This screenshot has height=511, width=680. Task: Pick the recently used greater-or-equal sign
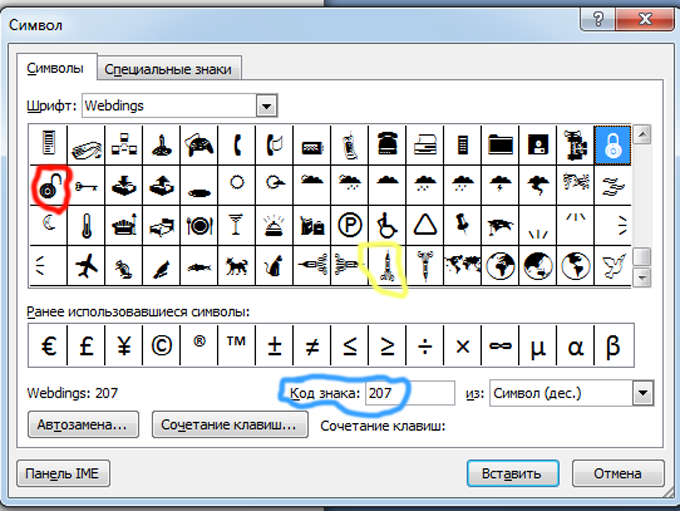pos(387,346)
